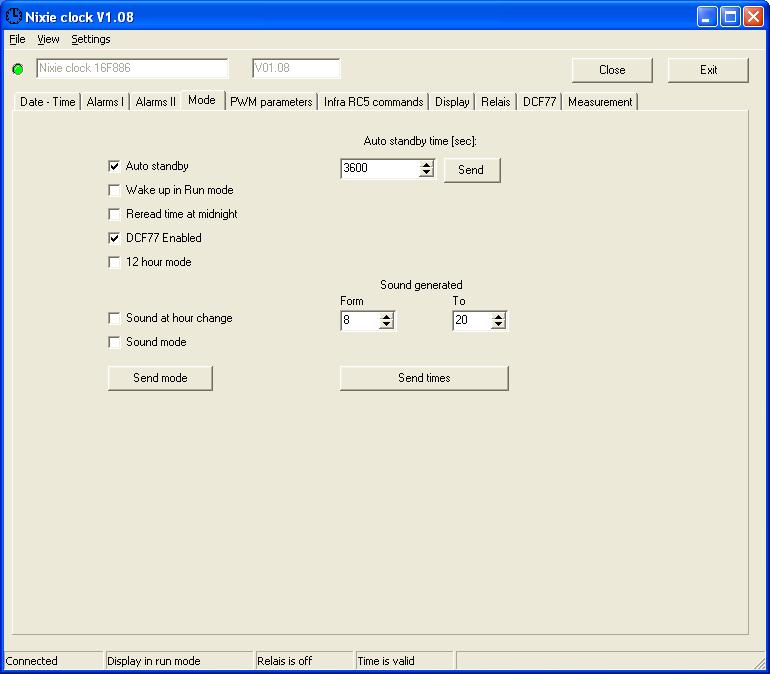770x674 pixels.
Task: Click the window resize grip
Action: click(760, 663)
